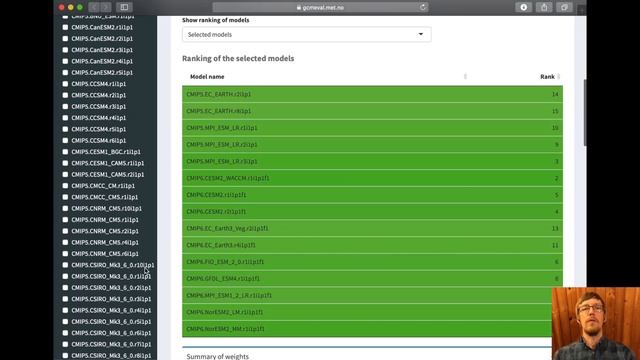Select row CMIP6.CESM2_WACCM.r1i1p1f1
This screenshot has height=360, width=640.
coord(372,178)
